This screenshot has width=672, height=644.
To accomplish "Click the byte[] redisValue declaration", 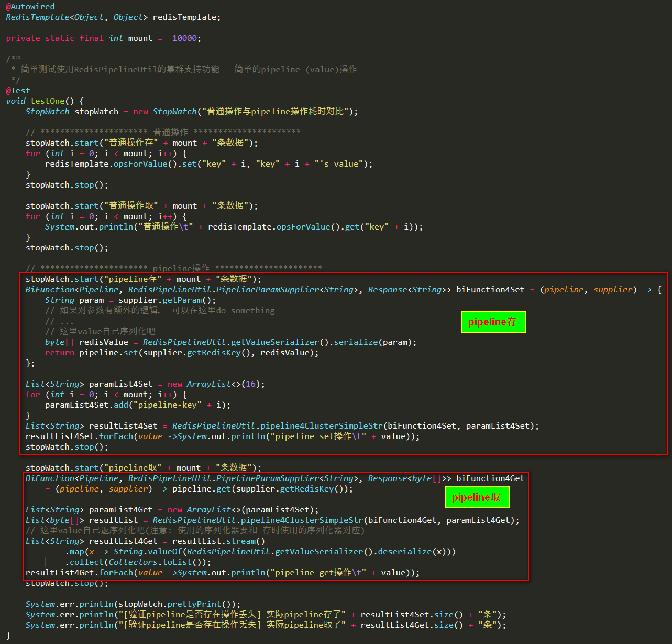I will pyautogui.click(x=86, y=342).
